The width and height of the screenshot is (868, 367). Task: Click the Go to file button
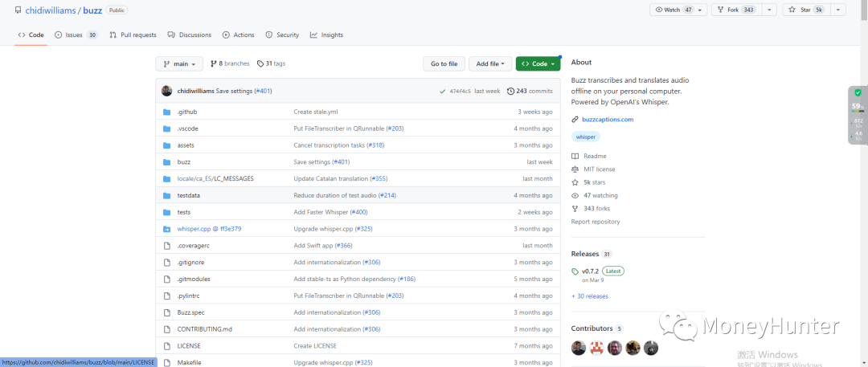[x=444, y=63]
